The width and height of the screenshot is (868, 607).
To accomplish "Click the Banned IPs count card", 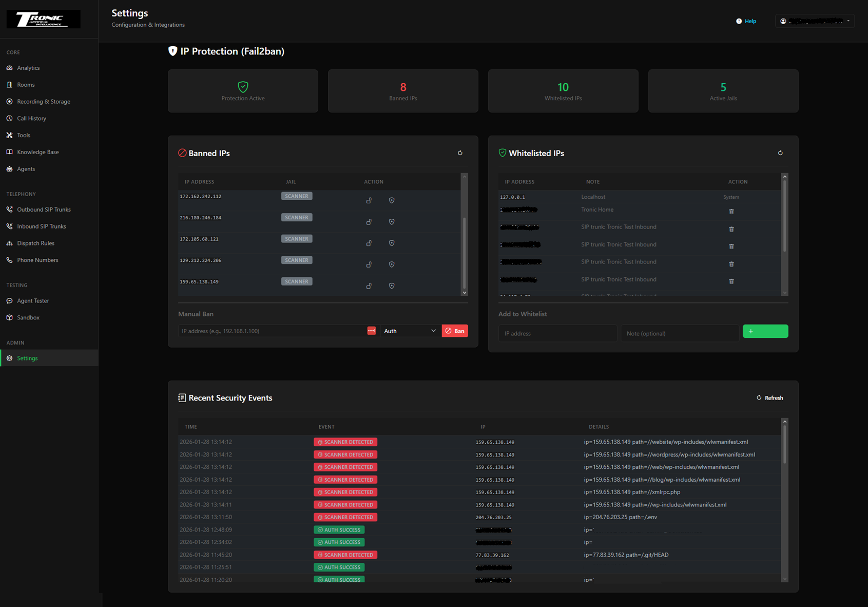I will (x=403, y=91).
